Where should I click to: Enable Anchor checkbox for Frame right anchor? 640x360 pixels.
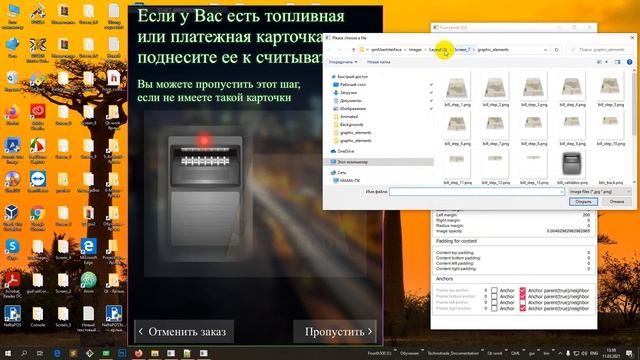[494, 309]
